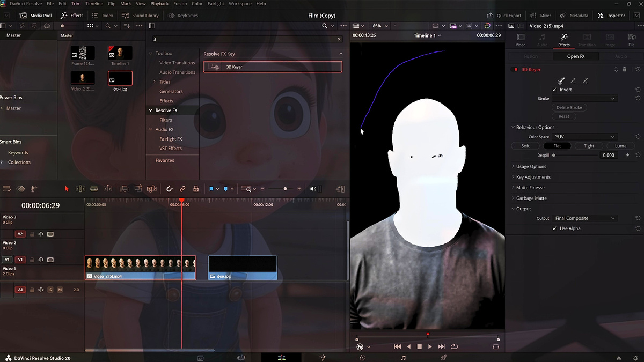Toggle the 3D Keyer effect enable switch
644x362 pixels.
click(x=516, y=70)
